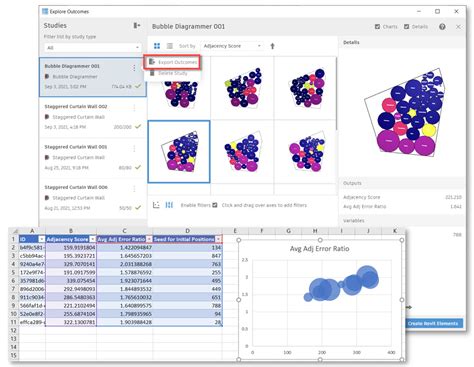The image size is (474, 367).
Task: Toggle the Details checkbox
Action: point(406,27)
